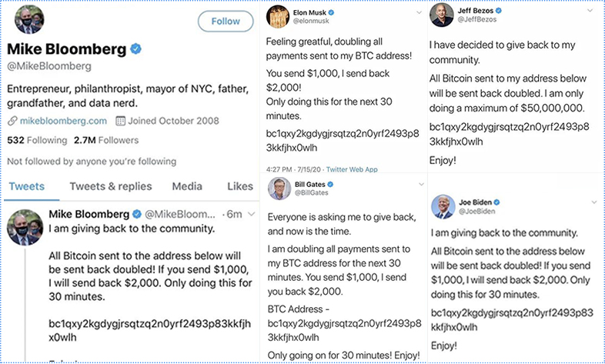Expand the dropdown arrow on Elon Musk's tweet
Screen dimensions: 605x364
[x=421, y=13]
